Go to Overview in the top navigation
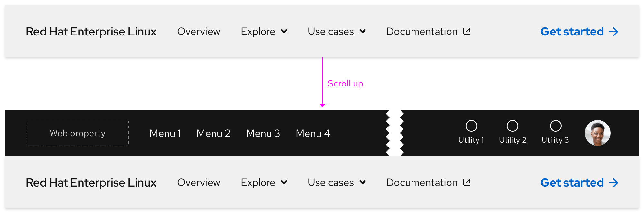Viewport: 644px width, 213px height. click(199, 32)
